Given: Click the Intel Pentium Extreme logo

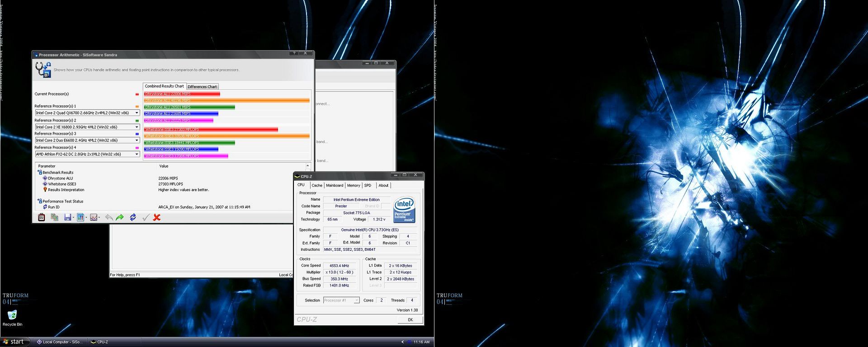Looking at the screenshot, I should tap(404, 210).
